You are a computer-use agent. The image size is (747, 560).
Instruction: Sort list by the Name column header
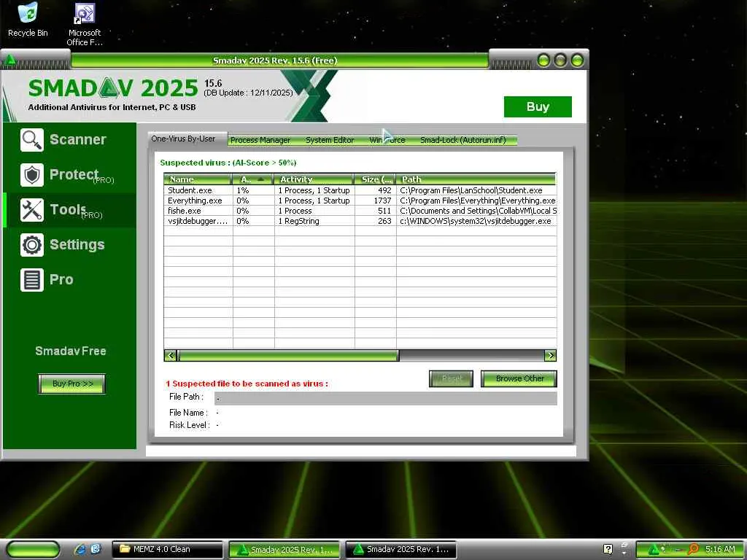click(x=198, y=179)
